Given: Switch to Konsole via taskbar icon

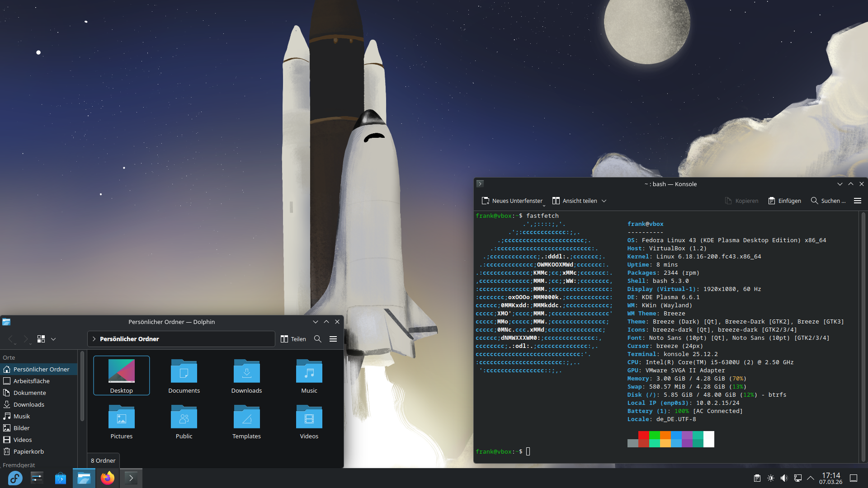Looking at the screenshot, I should click(131, 478).
